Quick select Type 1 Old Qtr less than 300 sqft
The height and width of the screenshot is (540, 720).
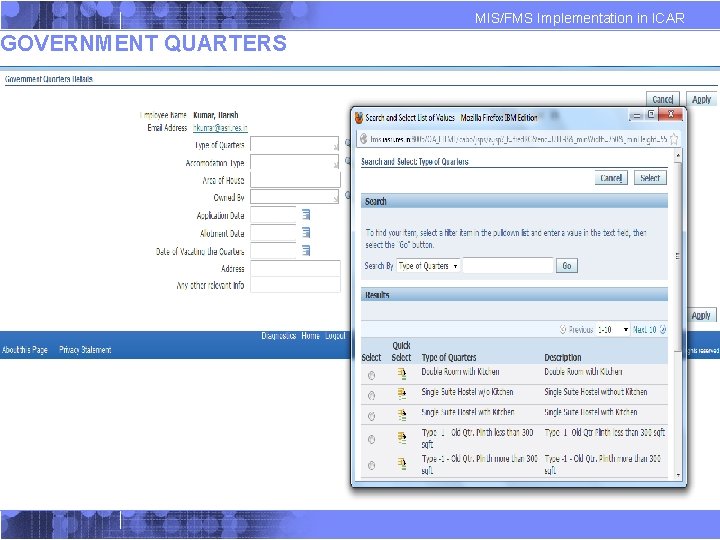[x=402, y=438]
